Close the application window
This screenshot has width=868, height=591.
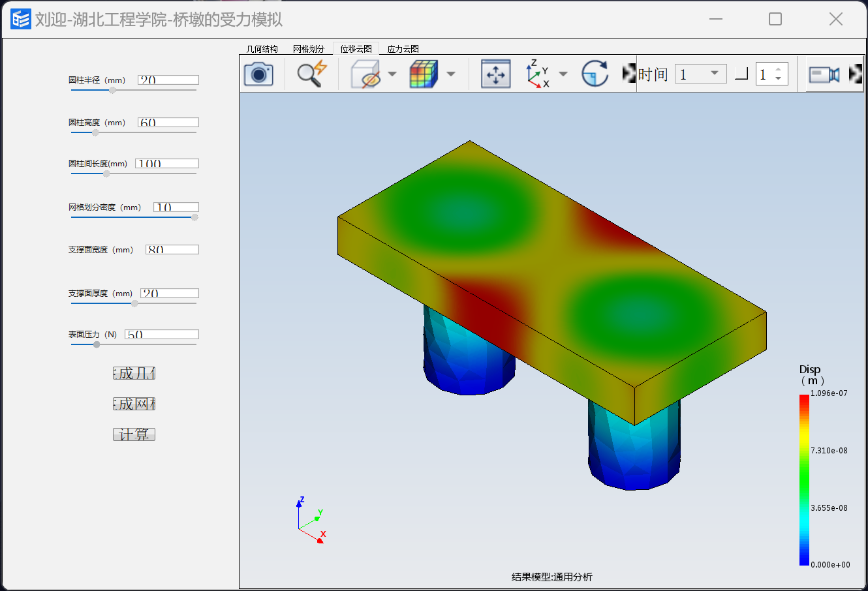836,20
